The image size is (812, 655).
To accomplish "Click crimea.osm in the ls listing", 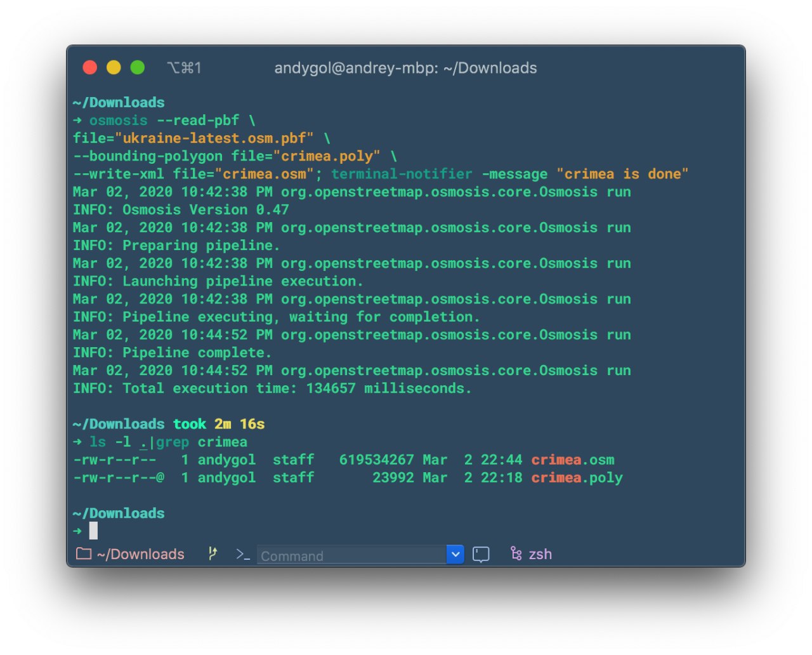I will (573, 460).
